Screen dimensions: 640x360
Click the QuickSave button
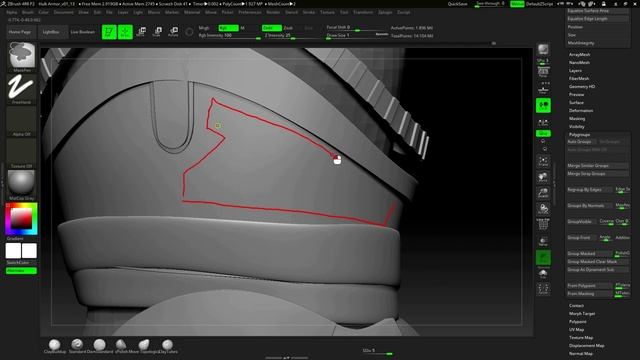(x=457, y=4)
